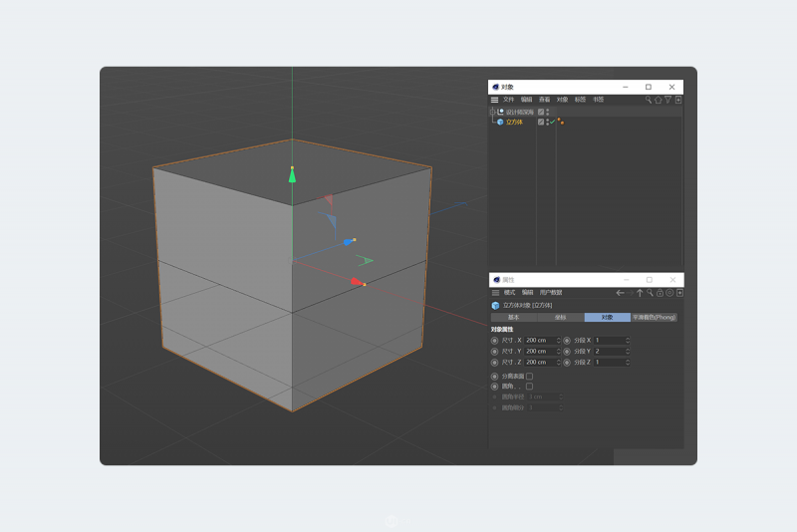Click the 分段 Y stepper arrows
The height and width of the screenshot is (532, 797).
click(628, 351)
